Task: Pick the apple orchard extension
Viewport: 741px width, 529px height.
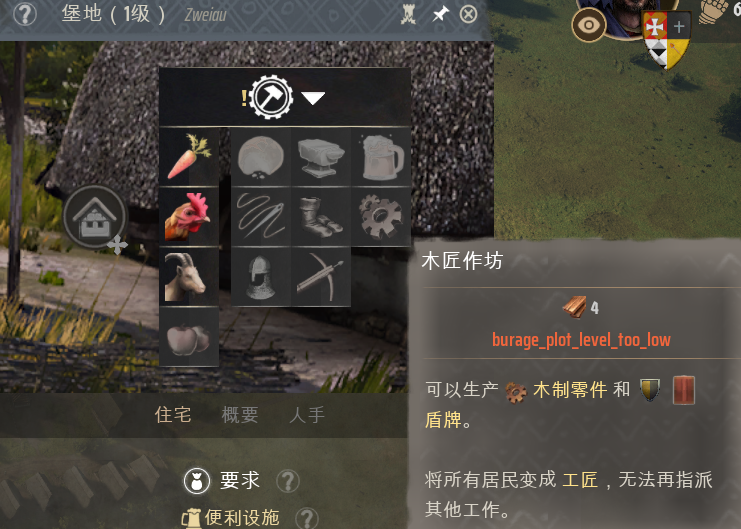Action: point(189,337)
